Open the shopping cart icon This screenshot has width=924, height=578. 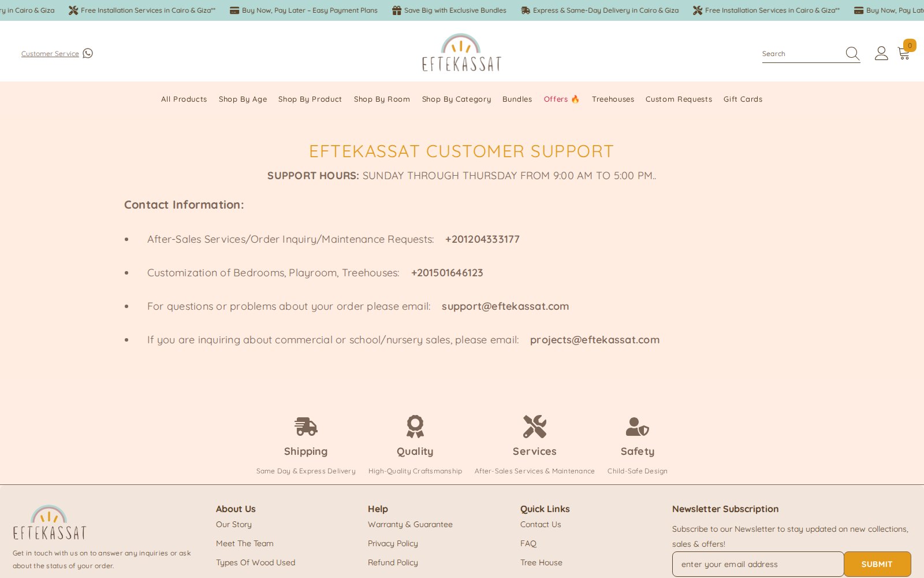904,53
